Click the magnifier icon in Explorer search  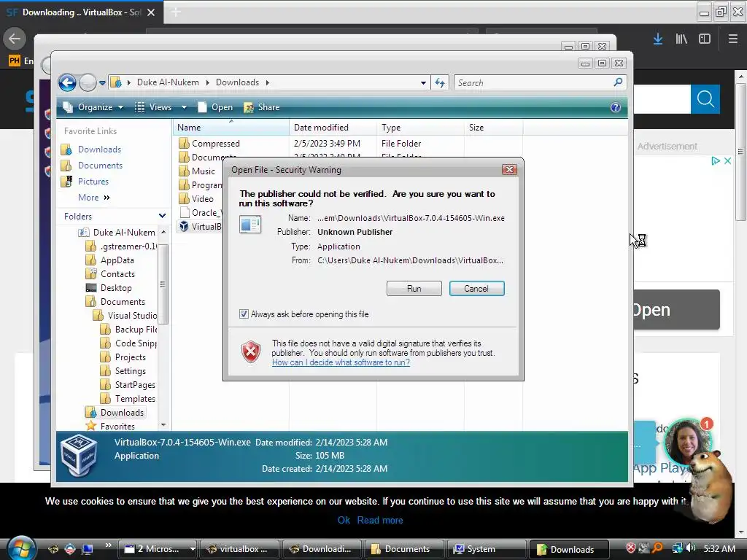(618, 82)
